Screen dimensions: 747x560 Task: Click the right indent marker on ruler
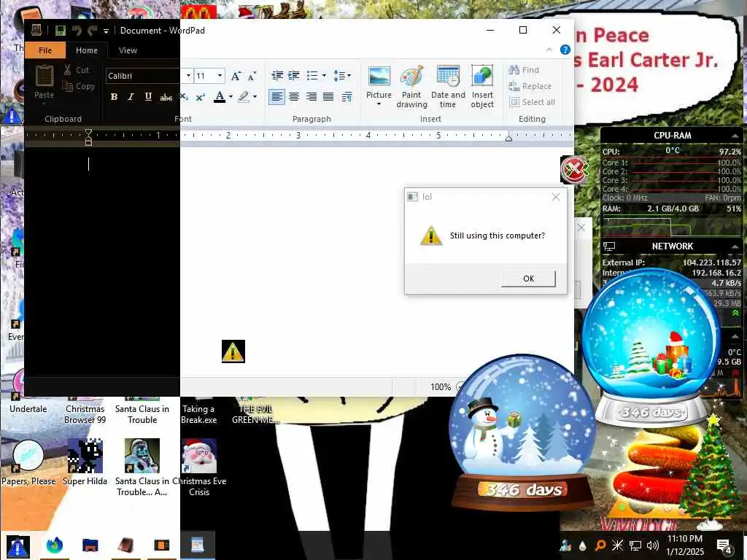click(508, 138)
